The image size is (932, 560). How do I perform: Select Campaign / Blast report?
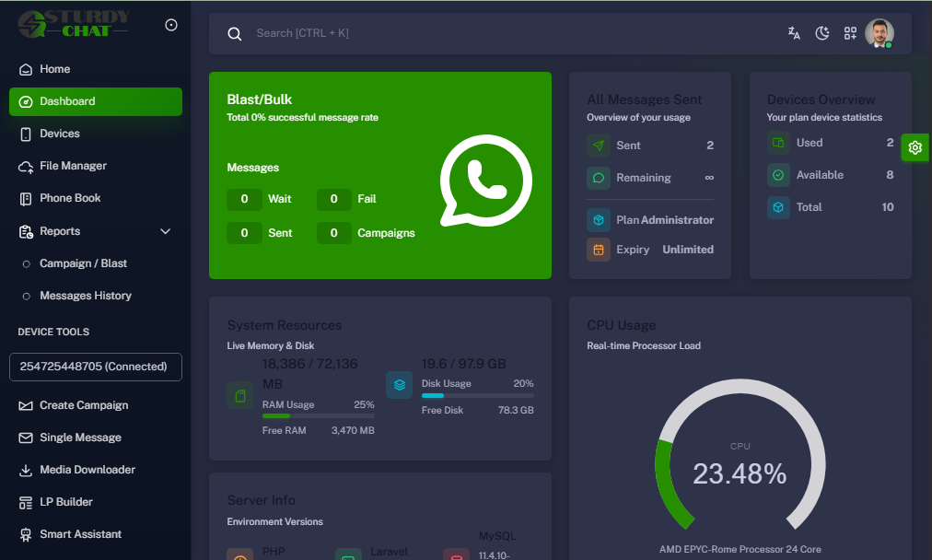coord(83,263)
